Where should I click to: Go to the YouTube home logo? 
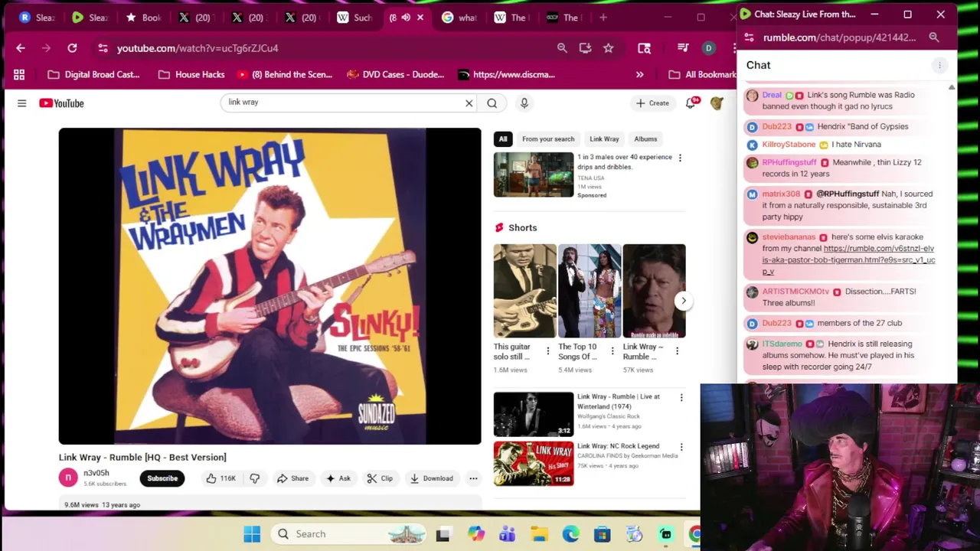coord(61,103)
